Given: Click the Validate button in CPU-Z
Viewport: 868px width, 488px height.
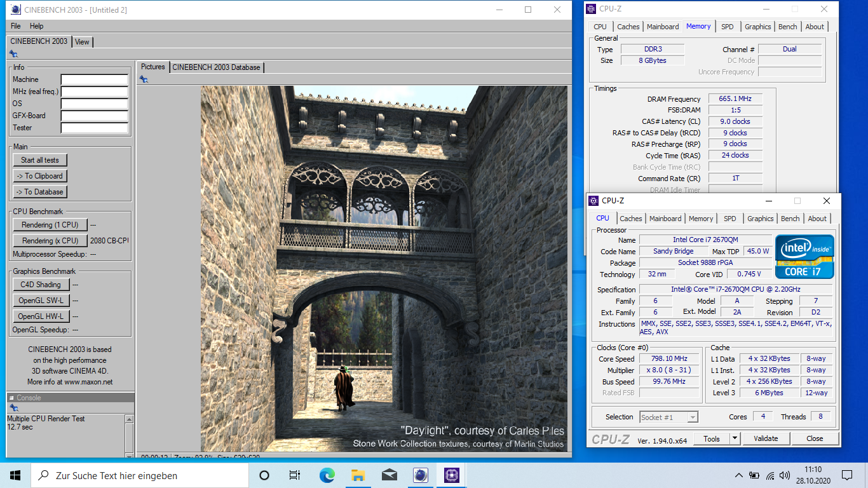Looking at the screenshot, I should [766, 438].
